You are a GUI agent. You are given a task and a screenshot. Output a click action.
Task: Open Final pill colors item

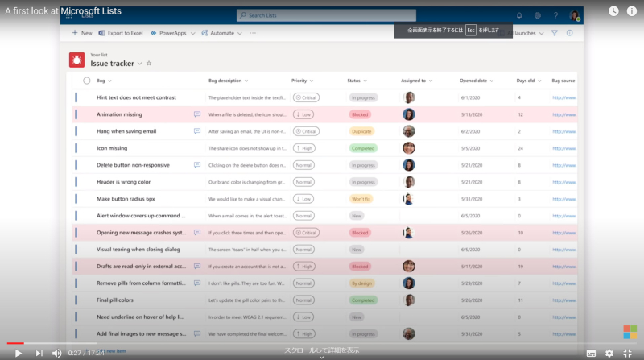click(x=115, y=300)
